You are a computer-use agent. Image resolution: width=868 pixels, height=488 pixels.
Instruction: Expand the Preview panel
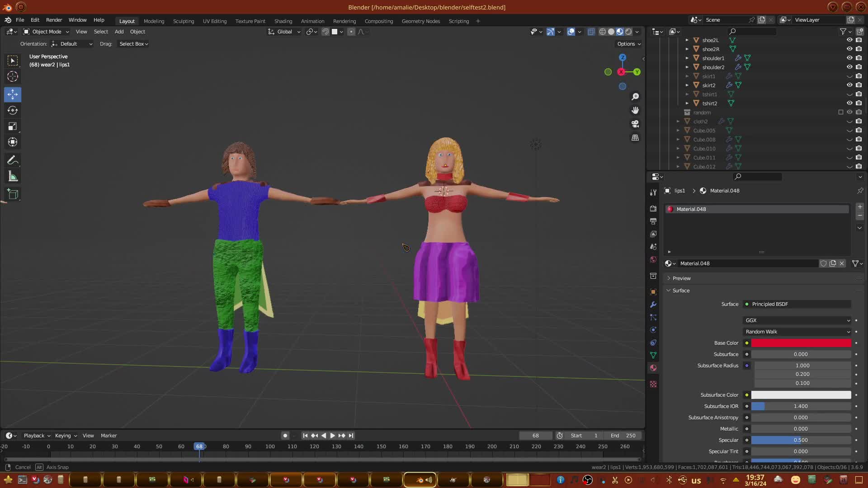(681, 278)
